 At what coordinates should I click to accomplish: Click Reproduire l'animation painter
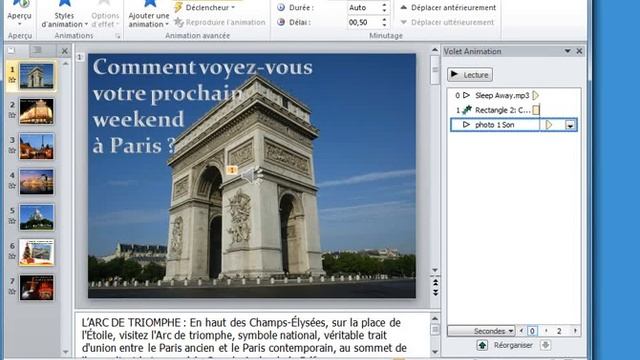(220, 22)
